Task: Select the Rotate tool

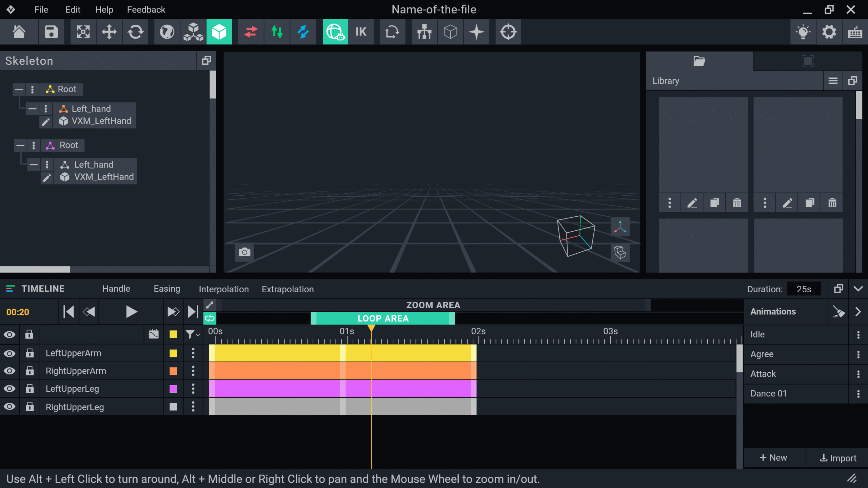Action: coord(135,32)
